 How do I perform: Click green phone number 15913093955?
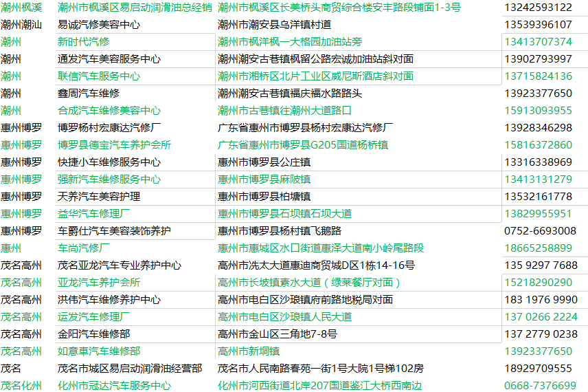pyautogui.click(x=538, y=111)
